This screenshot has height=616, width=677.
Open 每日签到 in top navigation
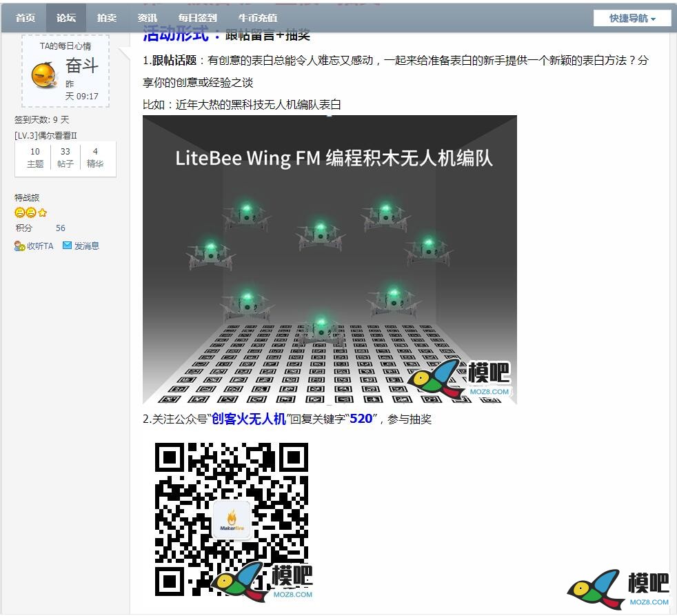point(197,18)
